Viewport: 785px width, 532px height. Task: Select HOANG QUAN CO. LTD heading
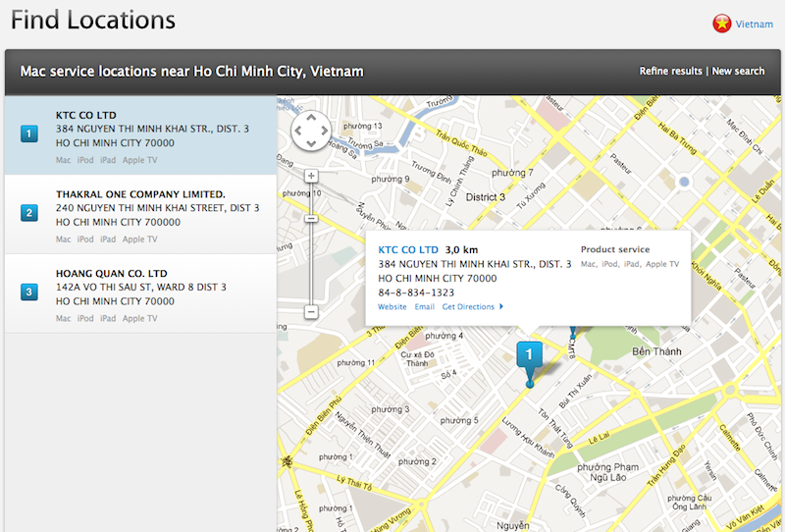pos(112,274)
